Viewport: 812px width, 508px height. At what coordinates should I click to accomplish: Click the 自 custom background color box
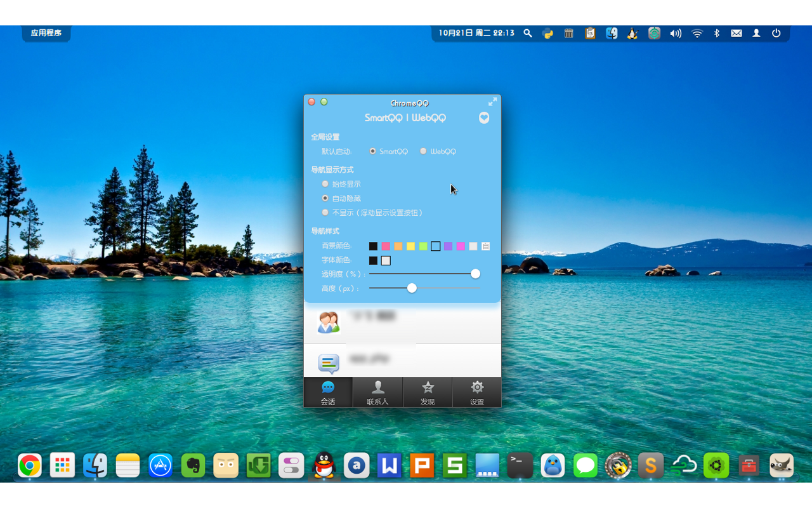click(485, 246)
